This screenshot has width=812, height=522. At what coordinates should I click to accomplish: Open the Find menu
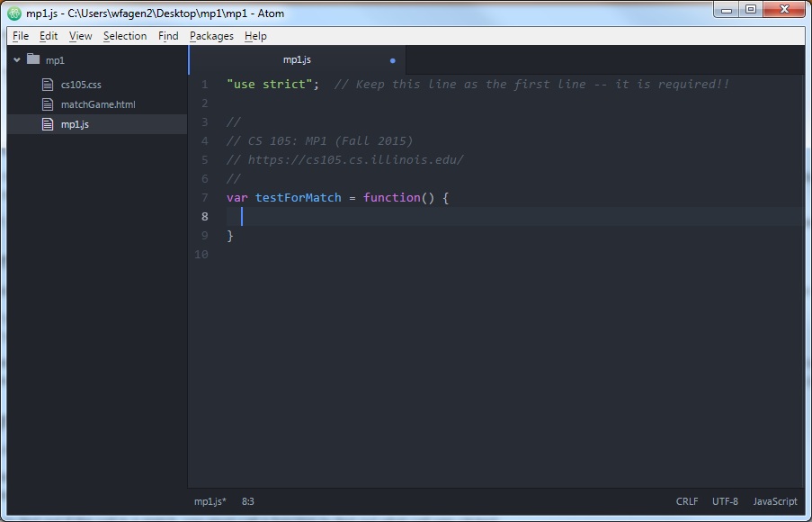168,36
